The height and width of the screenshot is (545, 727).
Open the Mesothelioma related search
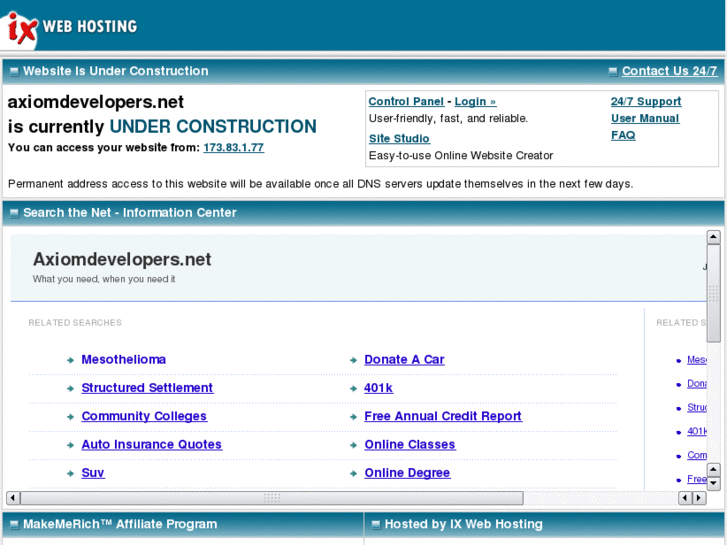click(x=124, y=359)
